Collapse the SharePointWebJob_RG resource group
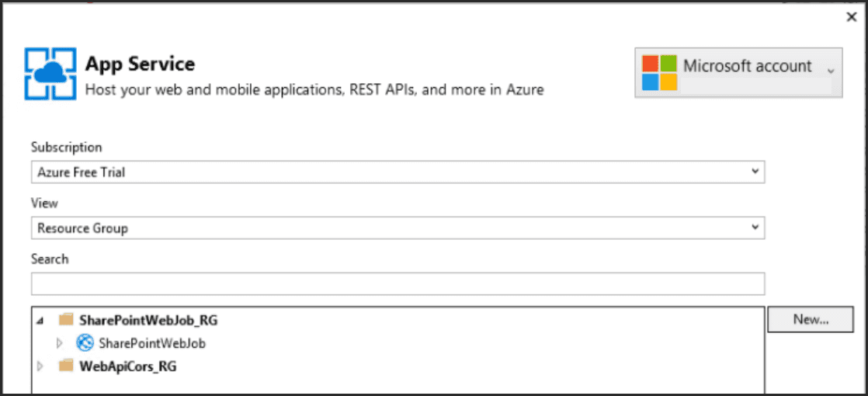Image resolution: width=868 pixels, height=396 pixels. (x=40, y=320)
